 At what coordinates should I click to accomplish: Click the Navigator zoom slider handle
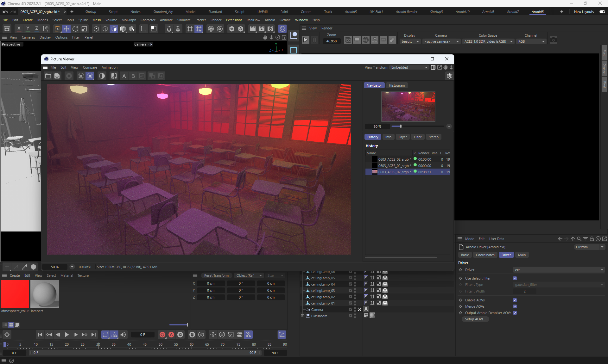(401, 126)
